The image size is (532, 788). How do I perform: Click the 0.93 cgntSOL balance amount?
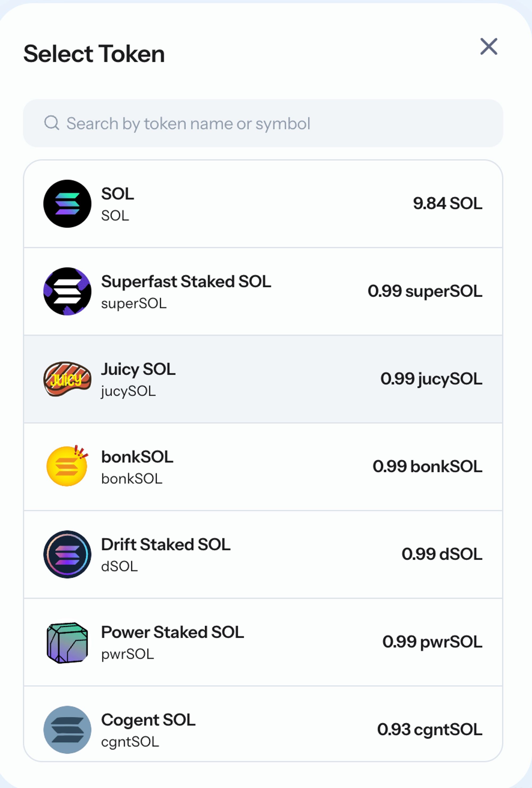tap(429, 730)
